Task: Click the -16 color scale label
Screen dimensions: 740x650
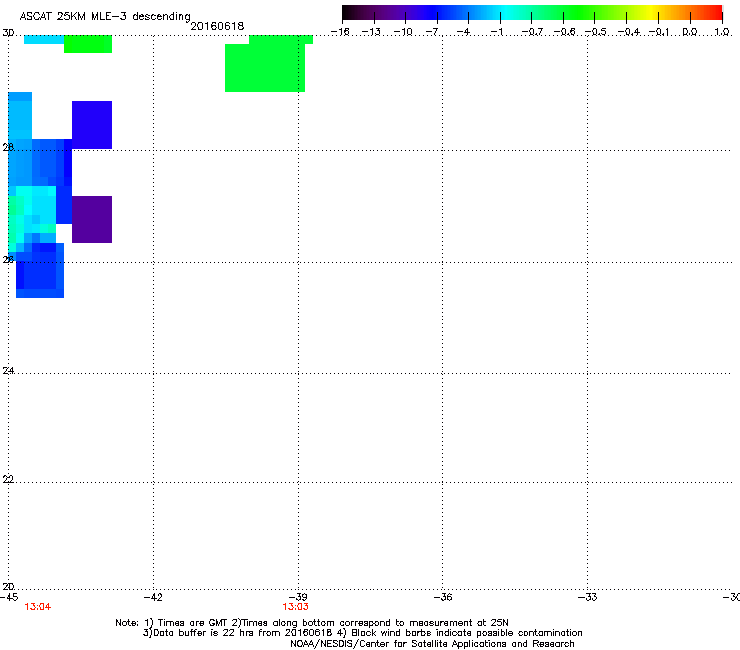Action: [340, 32]
